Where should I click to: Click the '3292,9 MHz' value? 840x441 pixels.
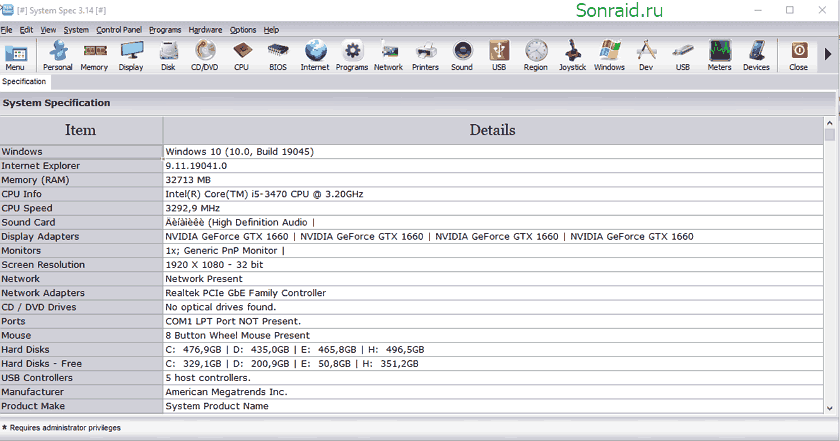[192, 208]
